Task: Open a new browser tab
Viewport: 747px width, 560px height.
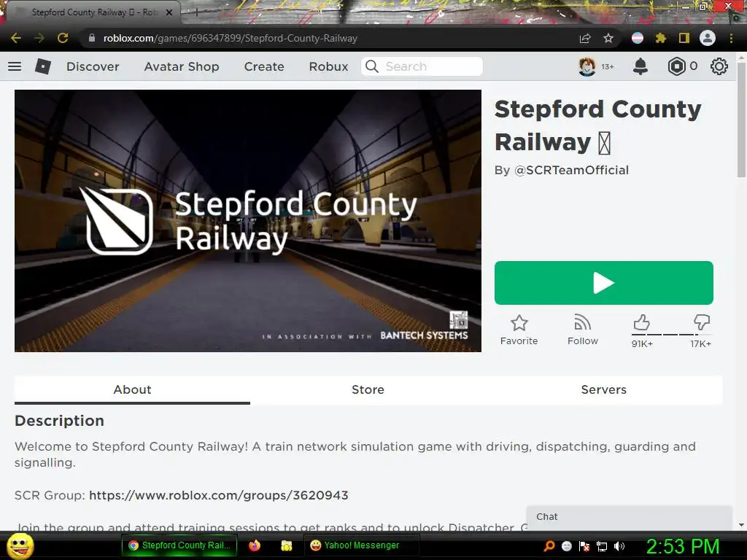Action: pyautogui.click(x=196, y=12)
